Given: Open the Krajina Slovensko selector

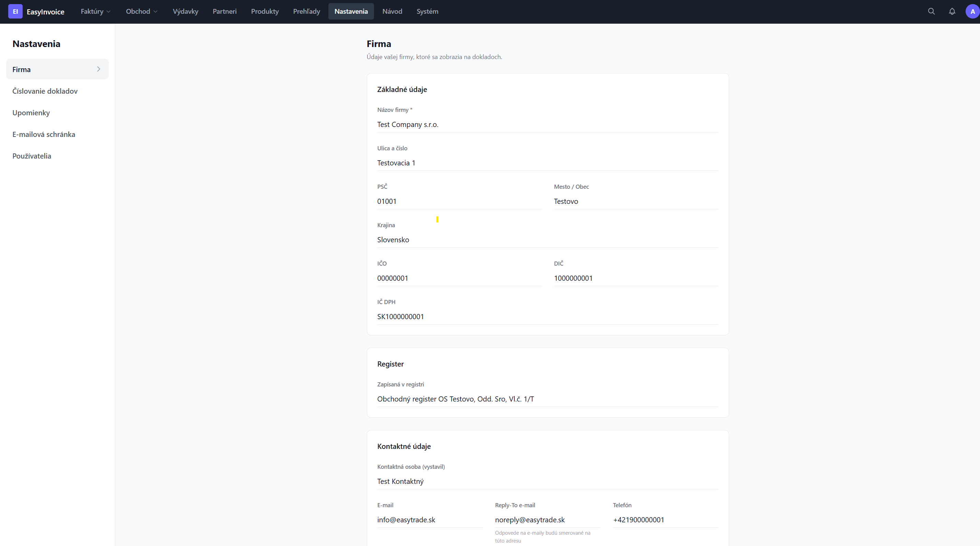Looking at the screenshot, I should 547,240.
